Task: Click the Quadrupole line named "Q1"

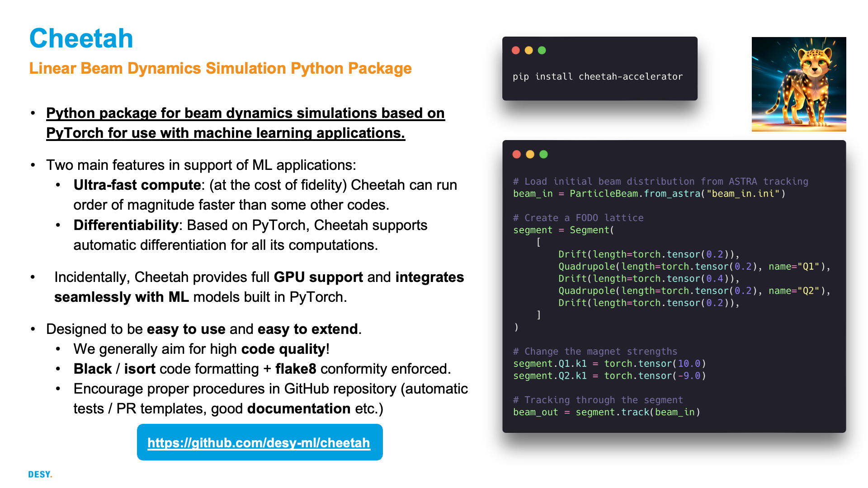Action: 694,267
